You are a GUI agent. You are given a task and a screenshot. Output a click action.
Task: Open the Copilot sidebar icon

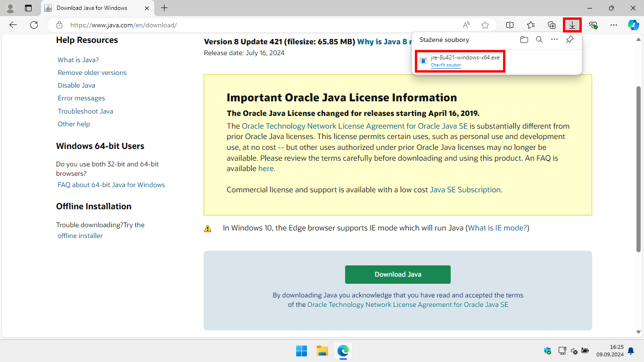pyautogui.click(x=633, y=25)
